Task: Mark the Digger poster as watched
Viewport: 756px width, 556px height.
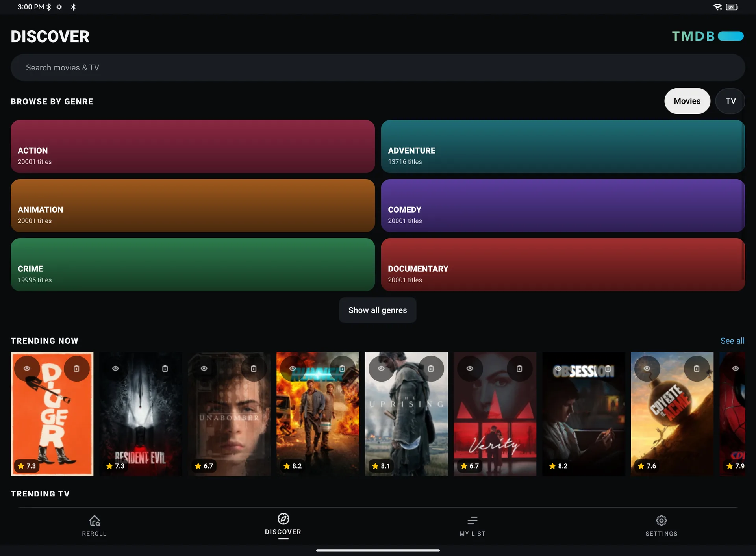Action: (x=27, y=369)
